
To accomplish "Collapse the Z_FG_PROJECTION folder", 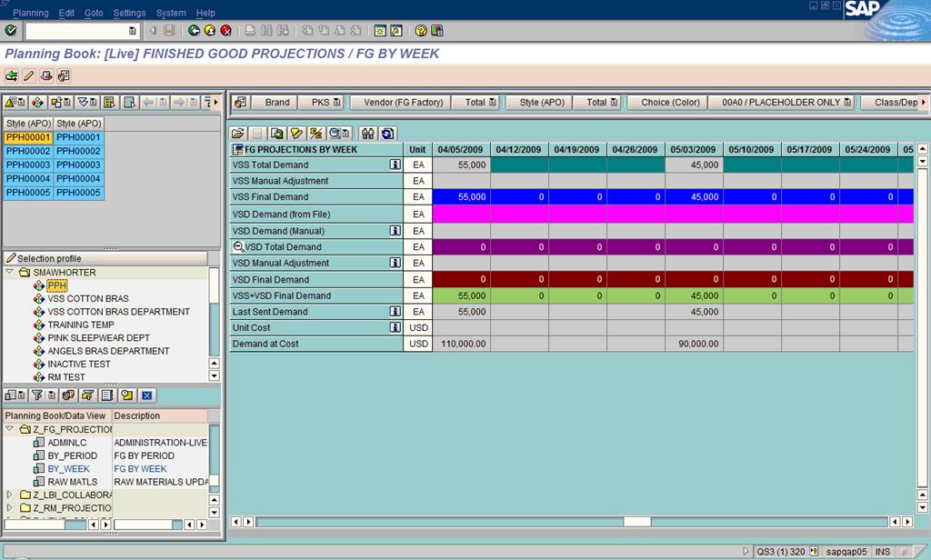I will pos(9,429).
